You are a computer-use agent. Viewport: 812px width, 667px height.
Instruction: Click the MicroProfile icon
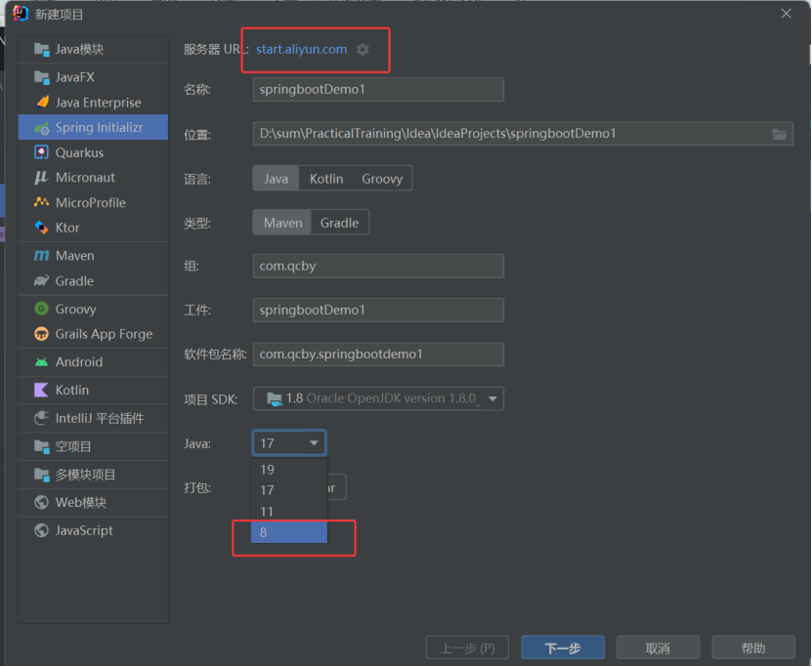(x=41, y=202)
